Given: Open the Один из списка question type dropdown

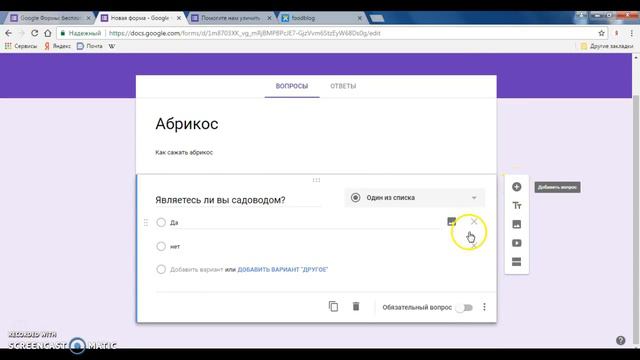Looking at the screenshot, I should coord(414,198).
